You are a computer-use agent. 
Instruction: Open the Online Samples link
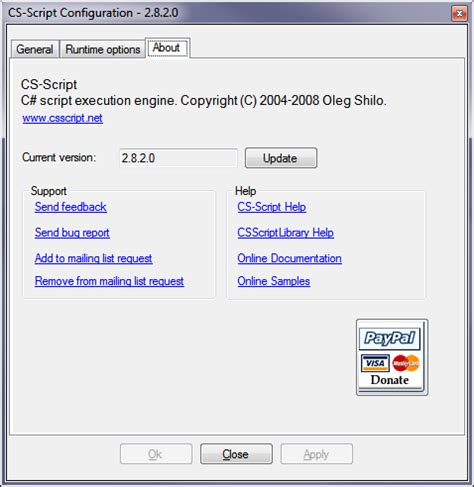pos(274,281)
